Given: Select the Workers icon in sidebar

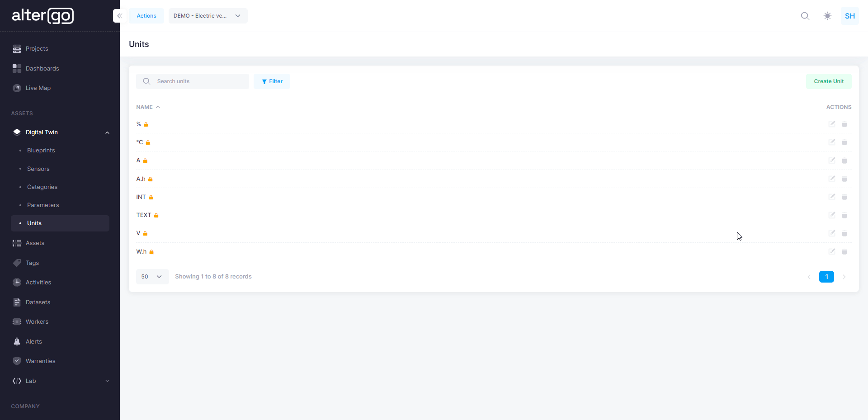Looking at the screenshot, I should click(x=17, y=321).
